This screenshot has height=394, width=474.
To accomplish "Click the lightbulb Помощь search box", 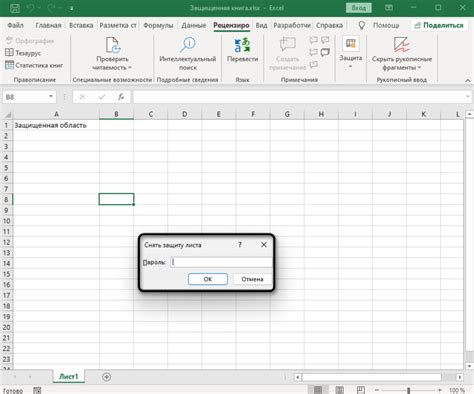I will (x=378, y=25).
